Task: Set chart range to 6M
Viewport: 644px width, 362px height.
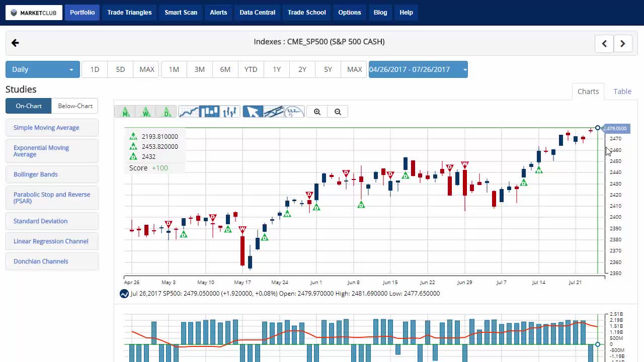Action: [225, 69]
